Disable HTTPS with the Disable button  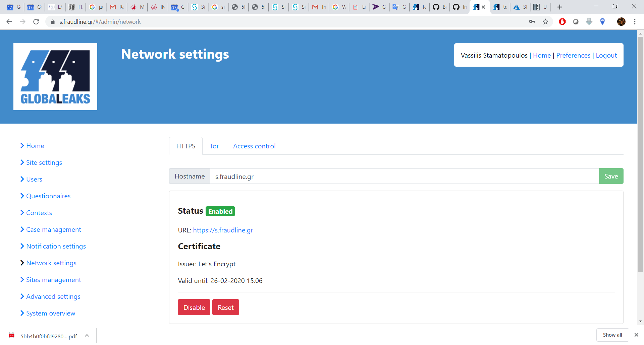click(x=194, y=307)
